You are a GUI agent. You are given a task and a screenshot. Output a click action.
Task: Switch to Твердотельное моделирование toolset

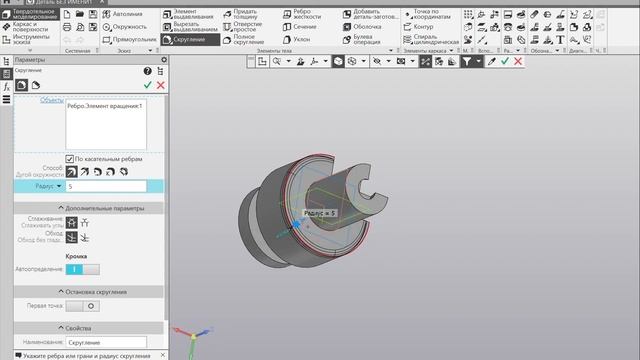(29, 14)
